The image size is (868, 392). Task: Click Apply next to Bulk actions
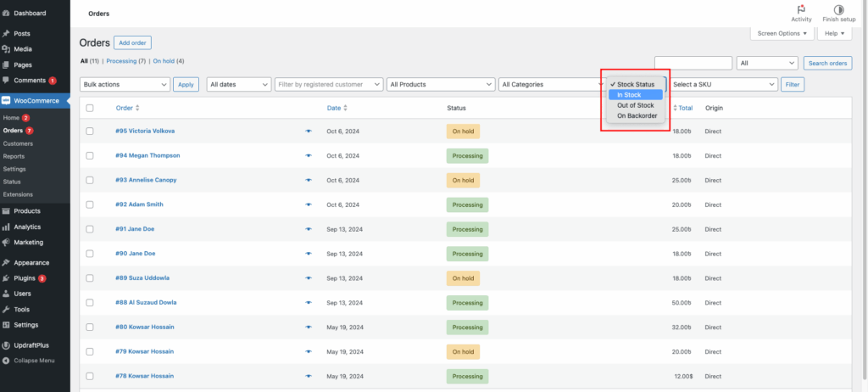[186, 84]
